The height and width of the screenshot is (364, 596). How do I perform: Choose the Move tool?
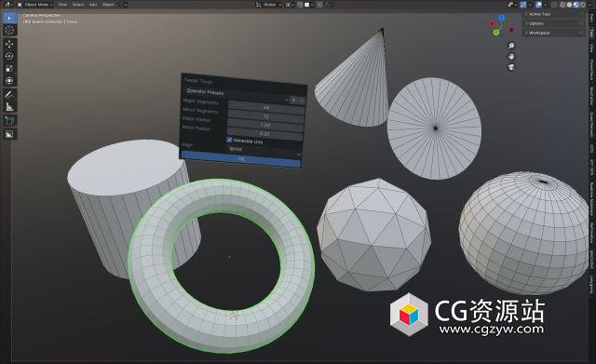(x=9, y=44)
